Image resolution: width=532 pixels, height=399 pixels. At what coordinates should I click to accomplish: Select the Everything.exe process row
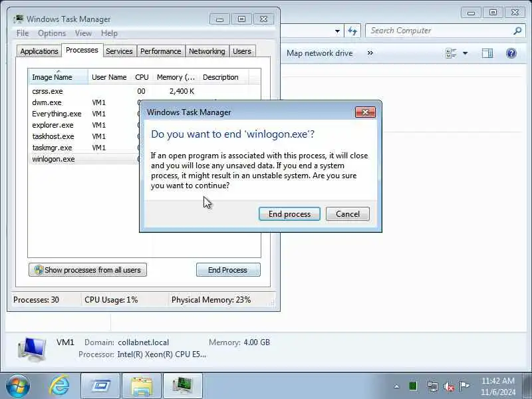pyautogui.click(x=84, y=114)
